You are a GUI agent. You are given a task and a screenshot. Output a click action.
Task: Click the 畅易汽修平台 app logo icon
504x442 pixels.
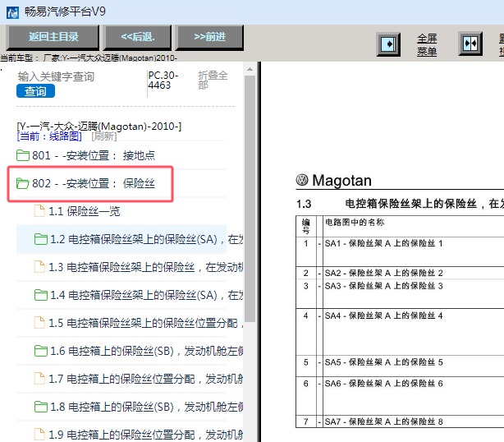point(12,13)
